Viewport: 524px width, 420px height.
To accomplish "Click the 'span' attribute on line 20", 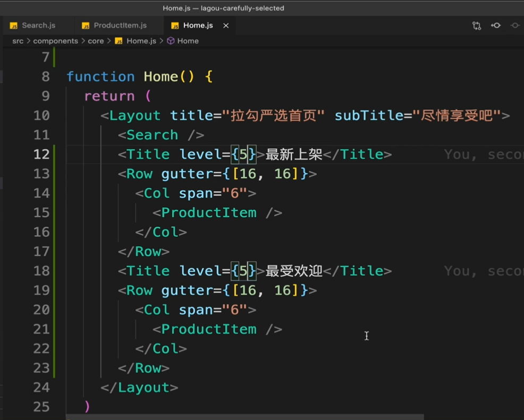I will coord(196,310).
